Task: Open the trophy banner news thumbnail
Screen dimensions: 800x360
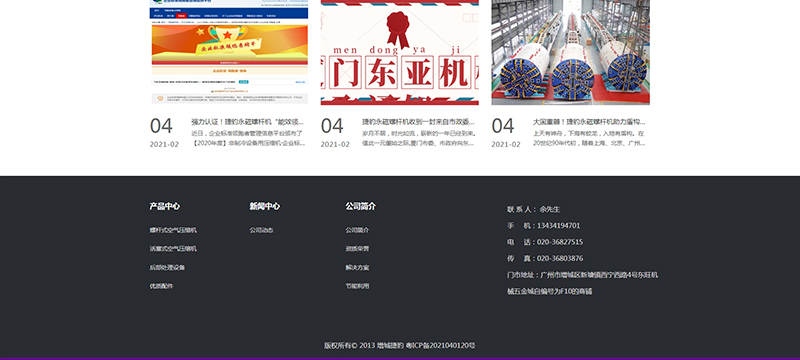Action: click(229, 52)
